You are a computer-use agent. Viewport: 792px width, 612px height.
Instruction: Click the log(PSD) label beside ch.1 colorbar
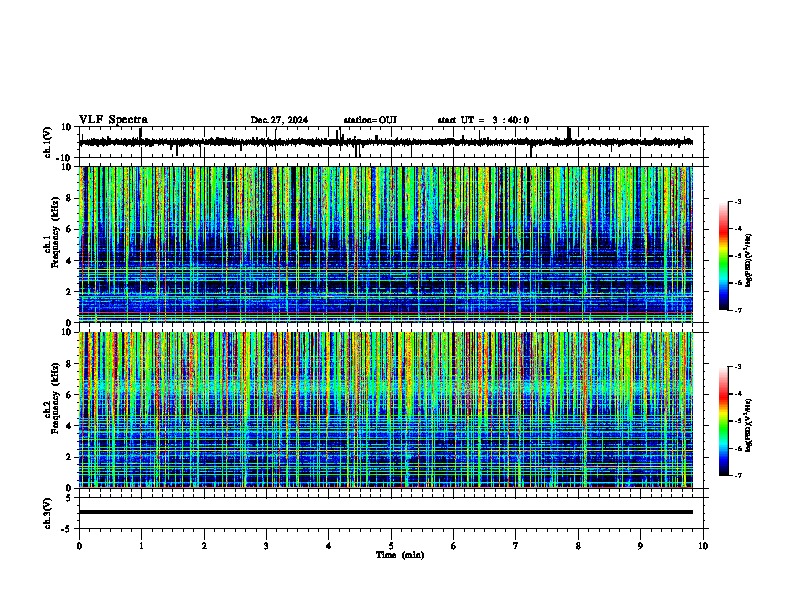click(749, 261)
